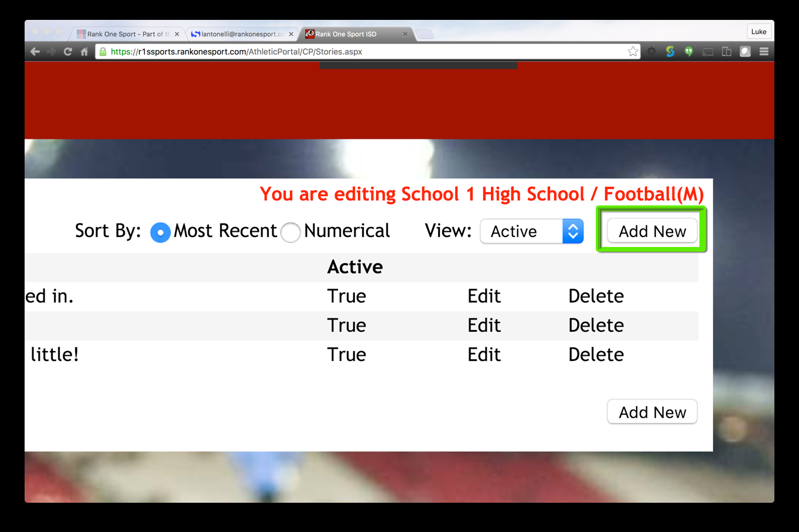Click Edit for the 'ed in.' story
The height and width of the screenshot is (532, 799).
484,296
